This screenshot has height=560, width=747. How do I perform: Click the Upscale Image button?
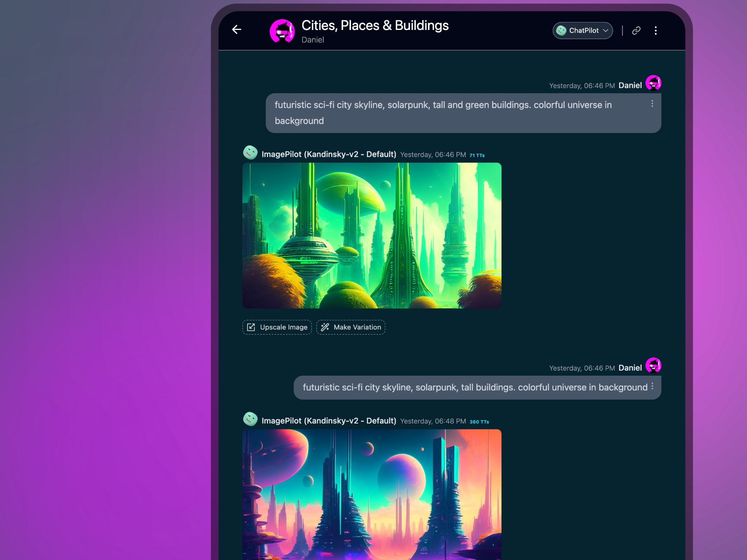click(277, 327)
